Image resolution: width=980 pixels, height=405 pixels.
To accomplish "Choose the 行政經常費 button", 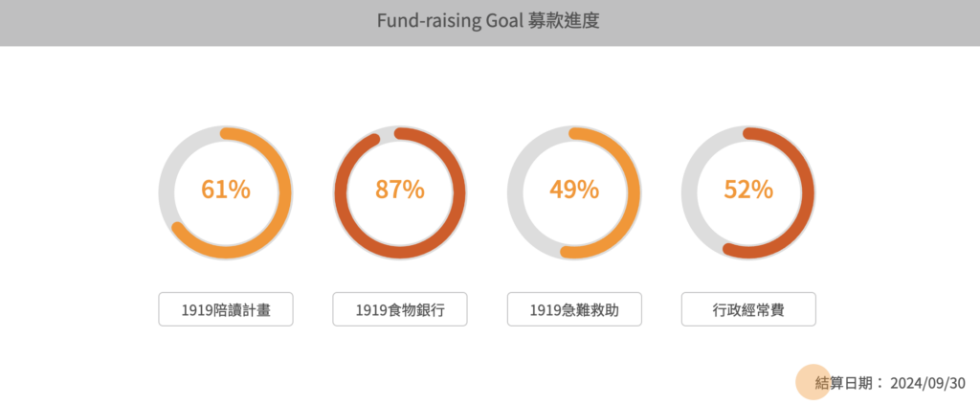I will pyautogui.click(x=748, y=309).
